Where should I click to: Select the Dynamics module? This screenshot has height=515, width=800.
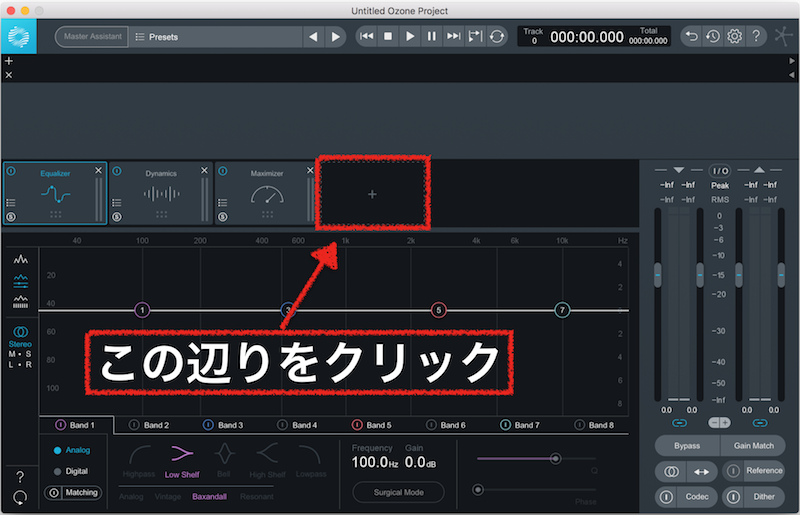(161, 193)
